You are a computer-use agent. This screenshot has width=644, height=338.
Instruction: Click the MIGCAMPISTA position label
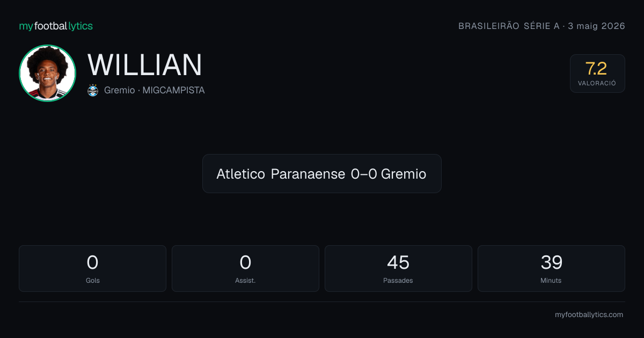[x=173, y=90]
